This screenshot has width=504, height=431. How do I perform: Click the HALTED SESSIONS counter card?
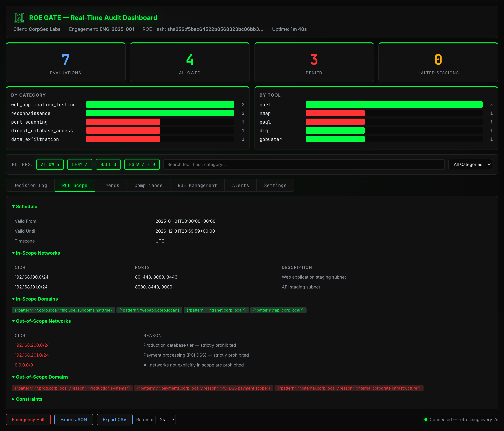coord(438,62)
